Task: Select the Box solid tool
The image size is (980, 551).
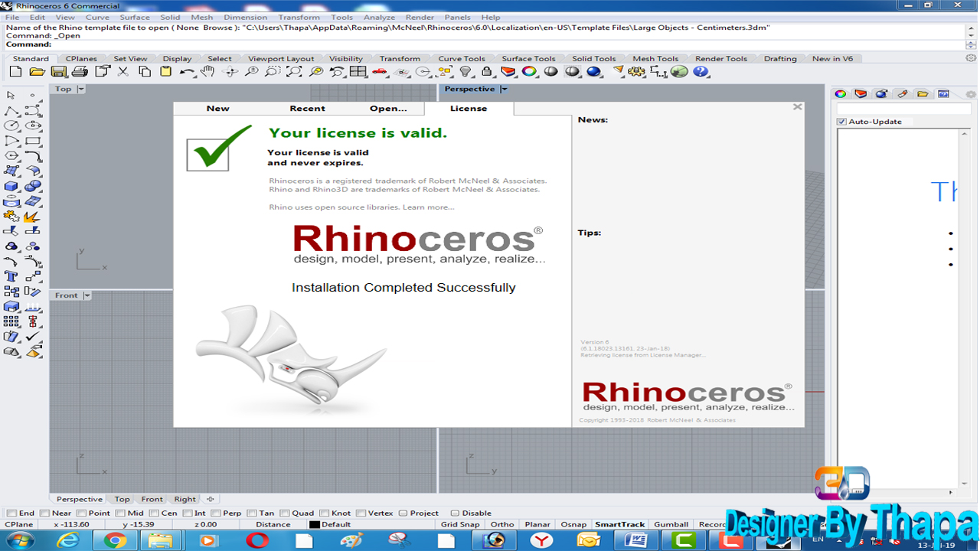Action: tap(11, 186)
